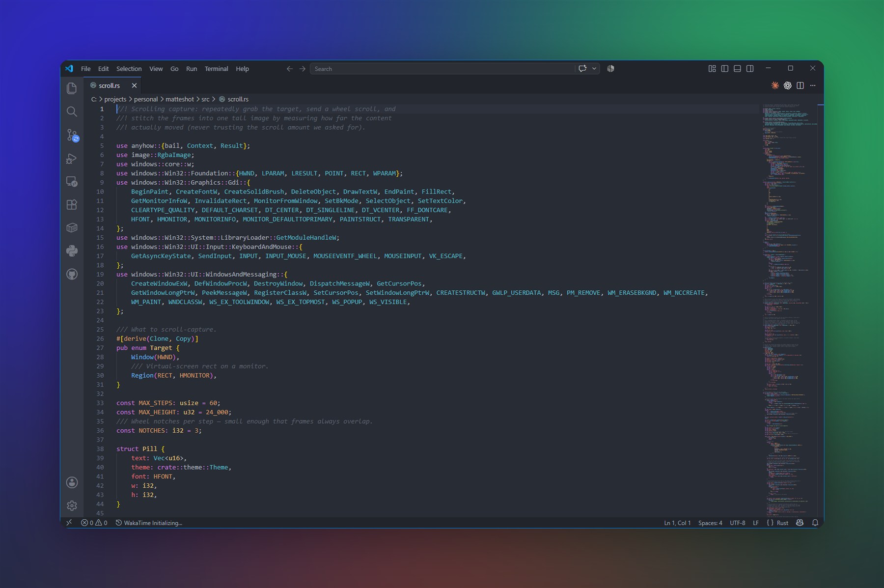The image size is (884, 588).
Task: Open the Edit menu
Action: 103,69
